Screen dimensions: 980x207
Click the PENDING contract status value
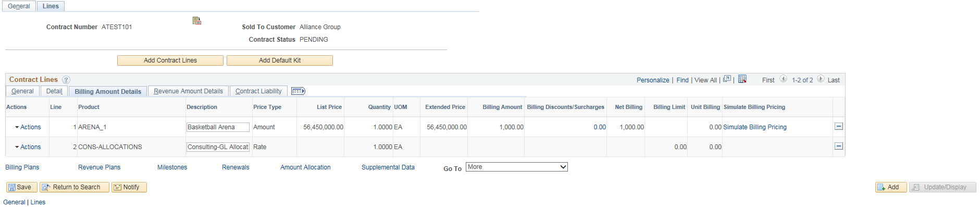coord(314,40)
